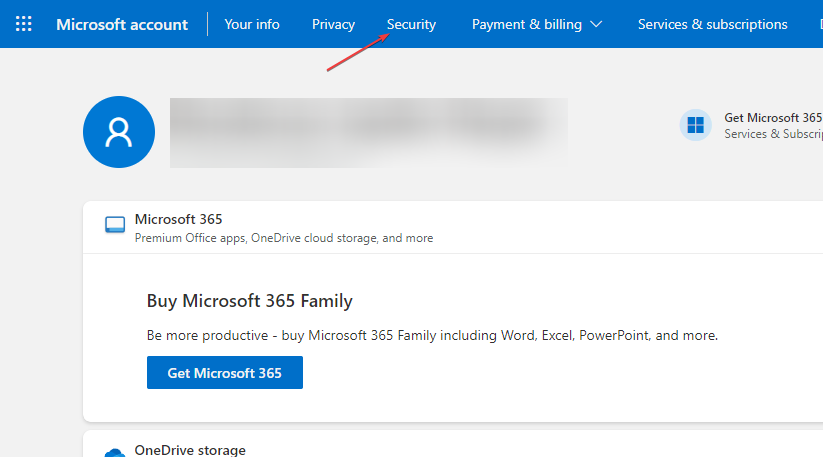Open the app launcher grid icon

(x=24, y=24)
